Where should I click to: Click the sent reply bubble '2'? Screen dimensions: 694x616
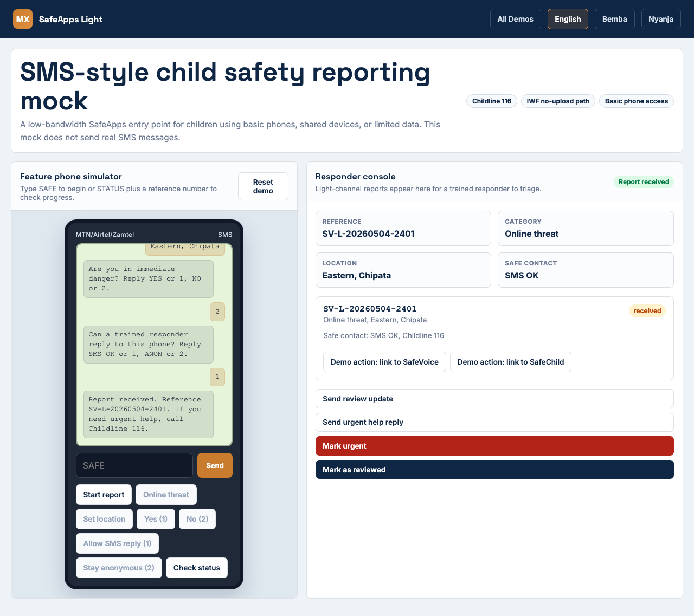[x=217, y=312]
